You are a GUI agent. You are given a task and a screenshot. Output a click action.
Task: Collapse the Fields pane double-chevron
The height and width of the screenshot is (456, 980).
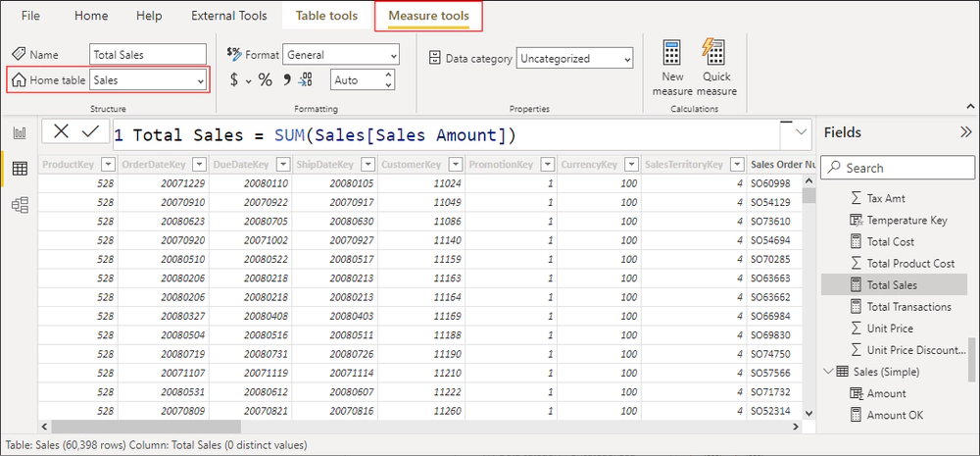point(966,132)
